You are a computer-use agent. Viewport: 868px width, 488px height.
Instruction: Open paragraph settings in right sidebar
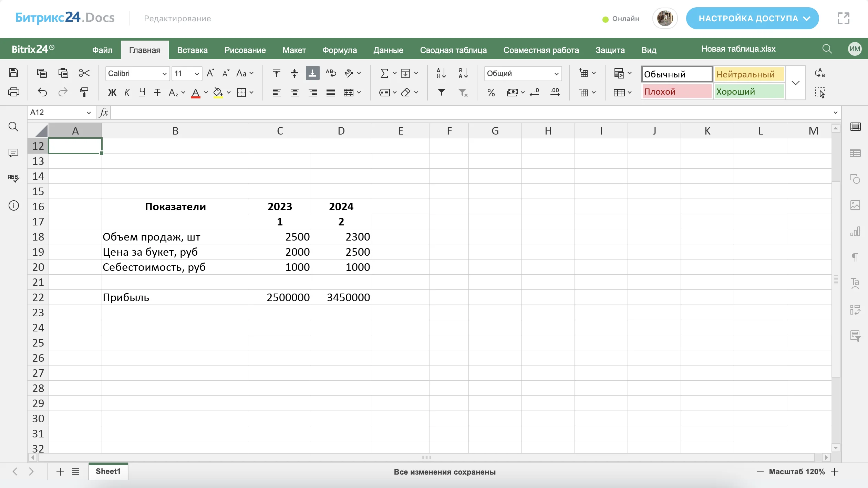click(x=855, y=257)
